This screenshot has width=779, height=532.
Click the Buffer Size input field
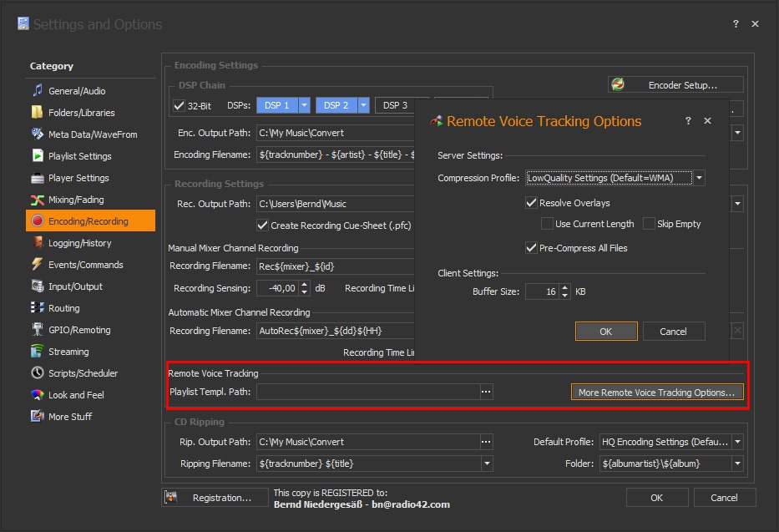pyautogui.click(x=542, y=291)
